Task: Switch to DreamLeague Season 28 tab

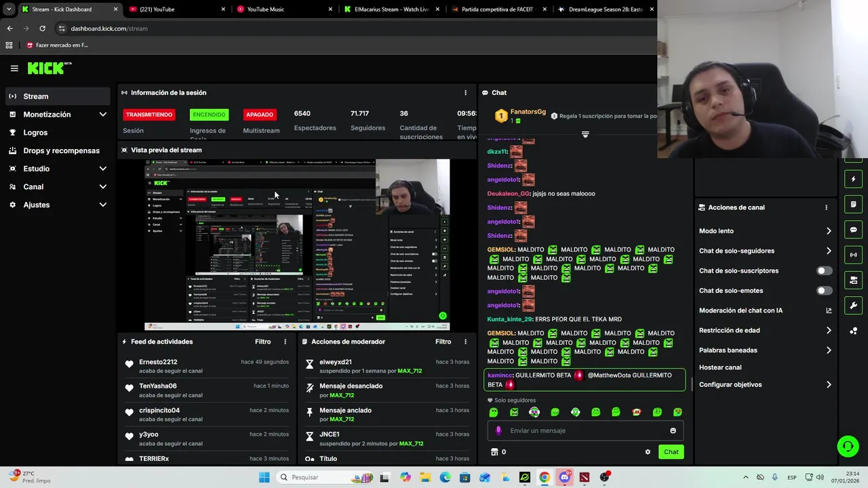Action: point(606,9)
